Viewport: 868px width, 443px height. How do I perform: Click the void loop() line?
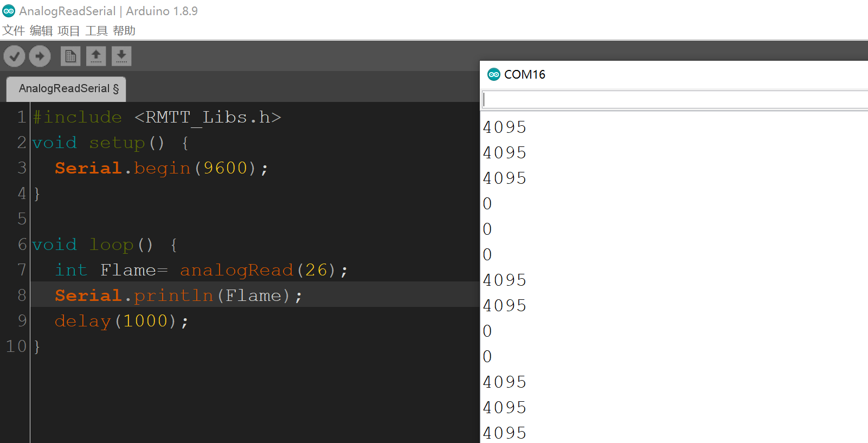[x=105, y=245]
